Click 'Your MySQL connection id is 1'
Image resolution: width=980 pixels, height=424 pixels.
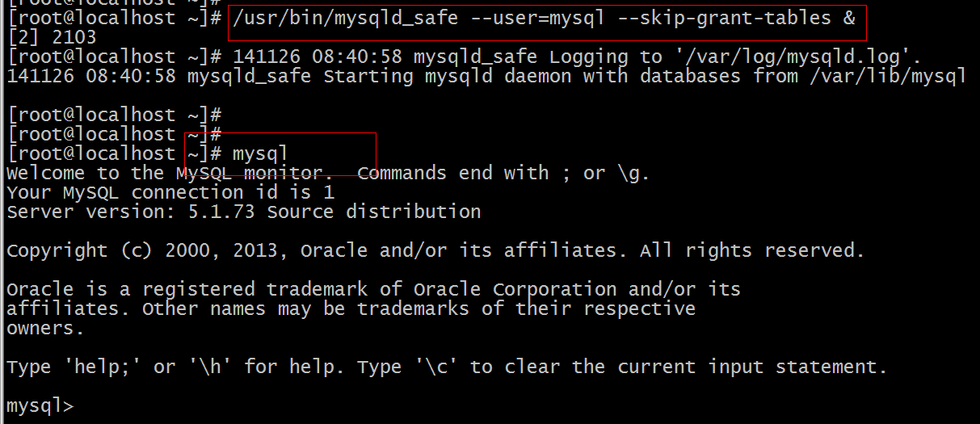coord(170,192)
